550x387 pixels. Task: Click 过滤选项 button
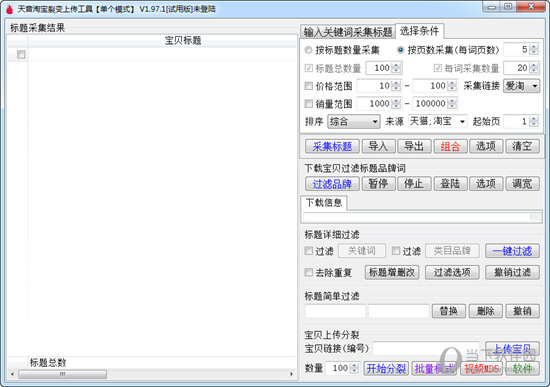pyautogui.click(x=452, y=272)
